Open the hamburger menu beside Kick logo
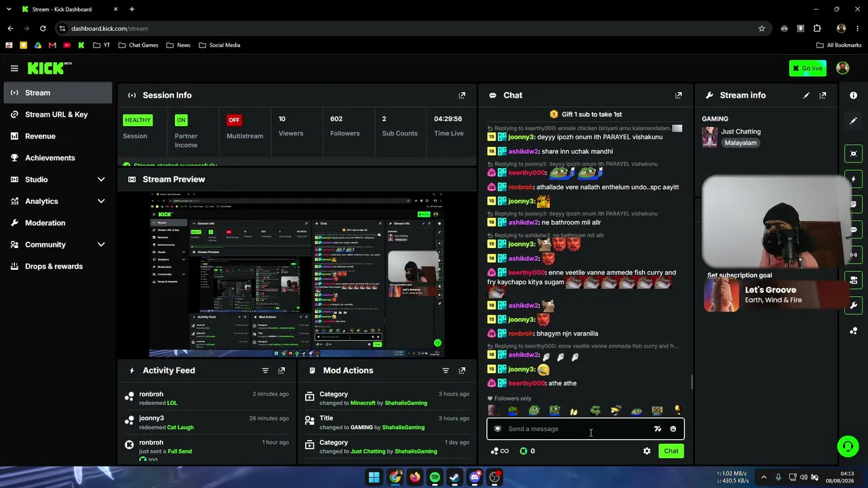 (14, 68)
